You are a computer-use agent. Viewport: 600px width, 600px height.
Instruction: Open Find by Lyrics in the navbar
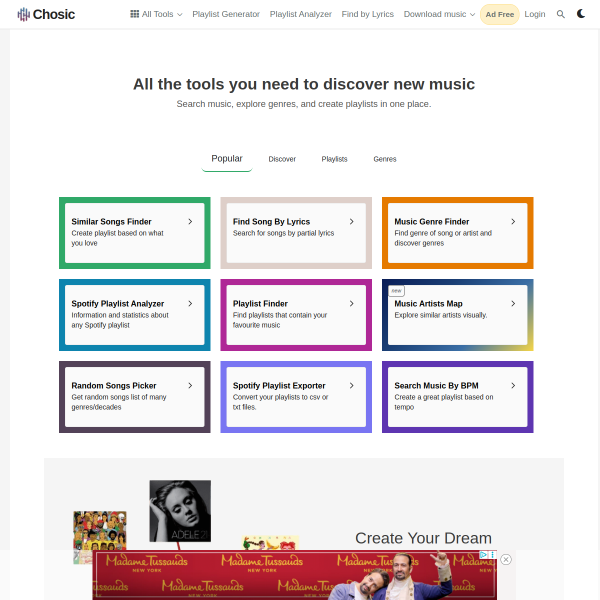coord(367,14)
